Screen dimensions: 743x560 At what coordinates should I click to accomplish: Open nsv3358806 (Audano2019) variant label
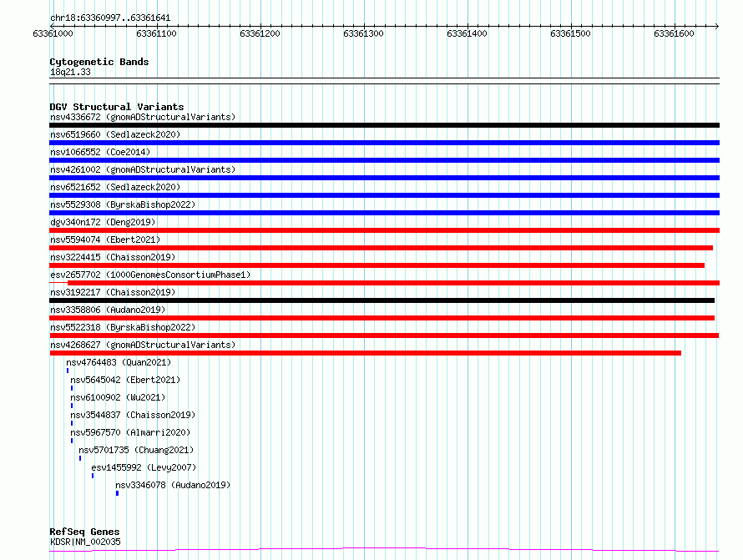(108, 310)
